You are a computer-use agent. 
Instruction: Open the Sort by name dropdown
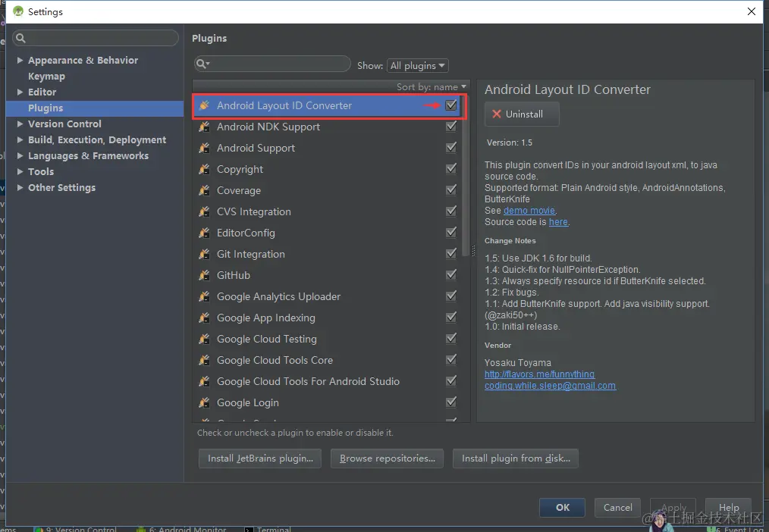click(x=431, y=86)
